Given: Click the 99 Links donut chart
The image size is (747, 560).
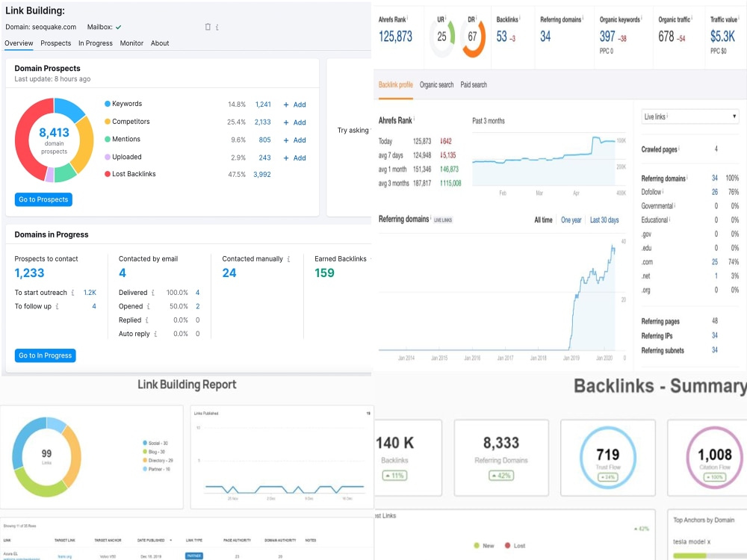Looking at the screenshot, I should [x=46, y=457].
